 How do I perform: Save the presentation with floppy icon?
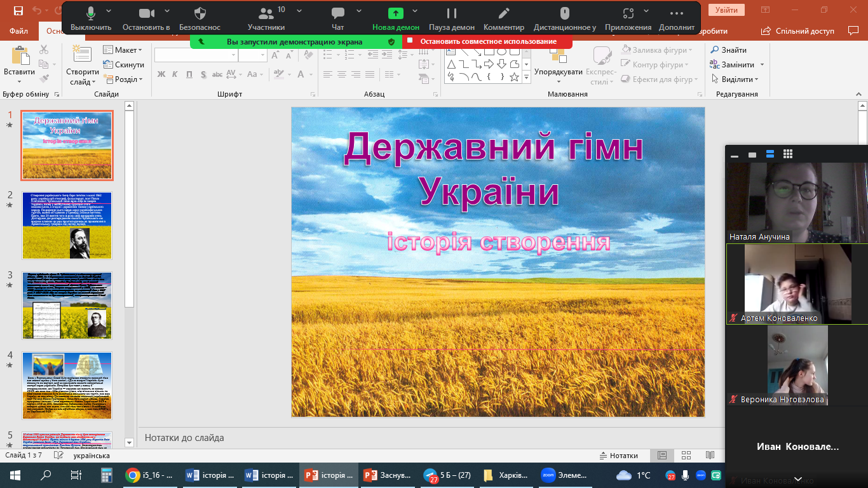18,10
